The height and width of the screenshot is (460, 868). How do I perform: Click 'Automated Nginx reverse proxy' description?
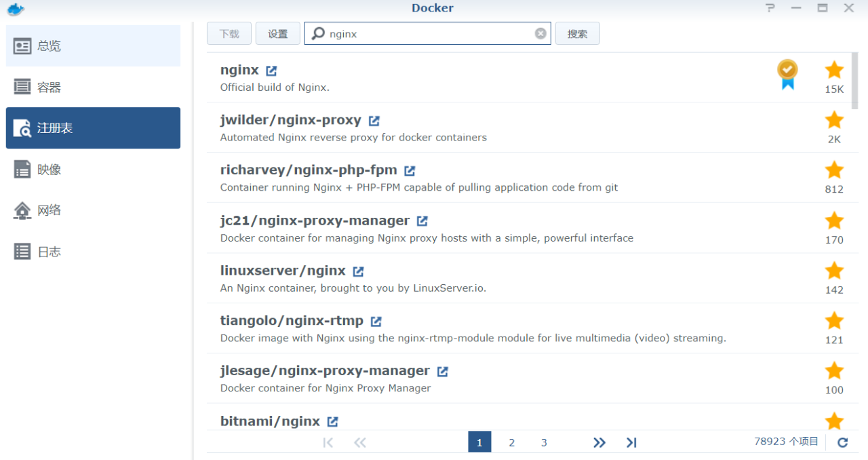tap(353, 138)
